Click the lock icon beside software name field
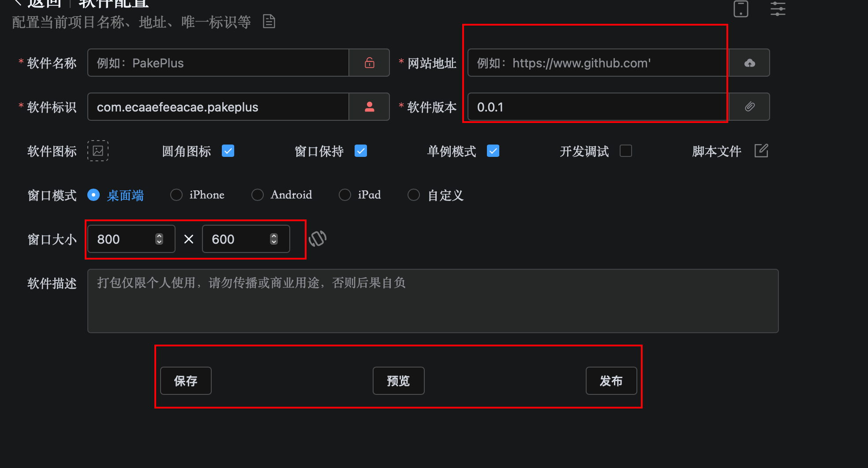 370,63
